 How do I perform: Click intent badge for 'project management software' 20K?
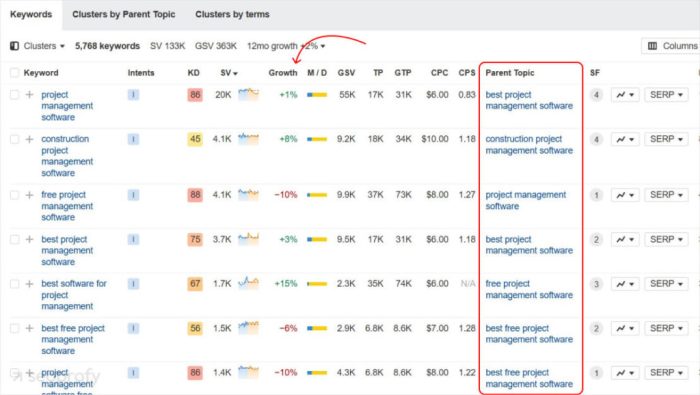tap(133, 95)
